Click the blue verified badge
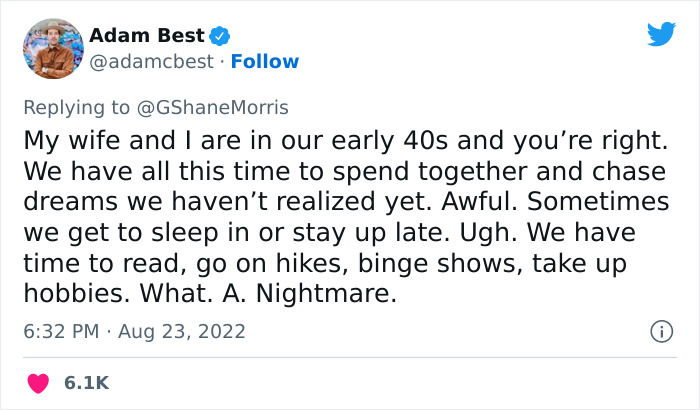The image size is (700, 410). coord(222,36)
